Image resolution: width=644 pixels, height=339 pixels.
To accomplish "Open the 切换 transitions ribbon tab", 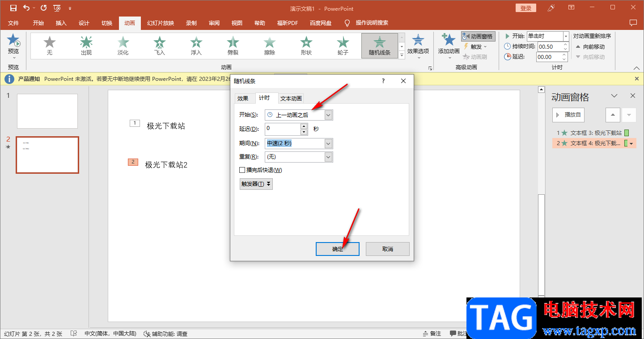I will pyautogui.click(x=107, y=23).
